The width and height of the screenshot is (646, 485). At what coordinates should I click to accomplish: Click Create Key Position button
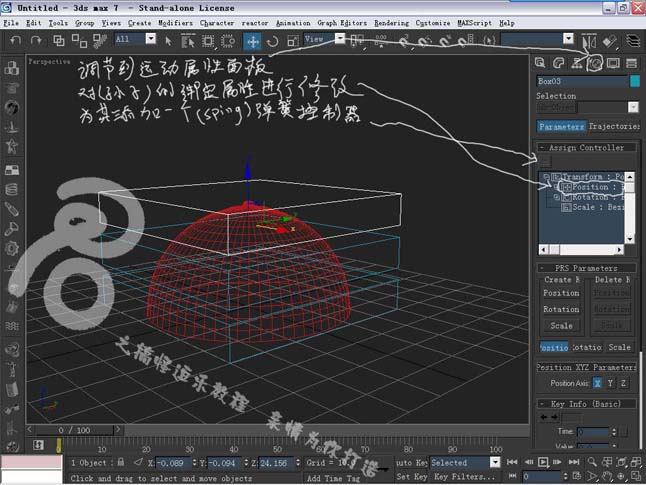tap(561, 293)
